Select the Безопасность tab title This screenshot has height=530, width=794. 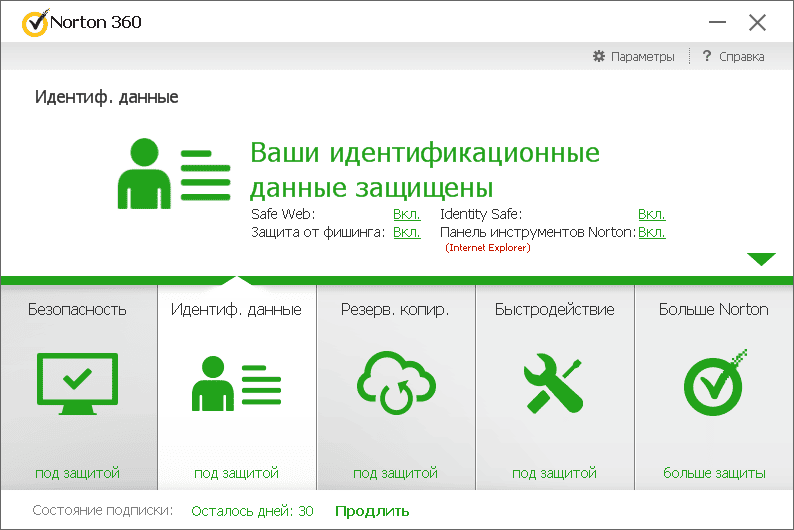[77, 309]
